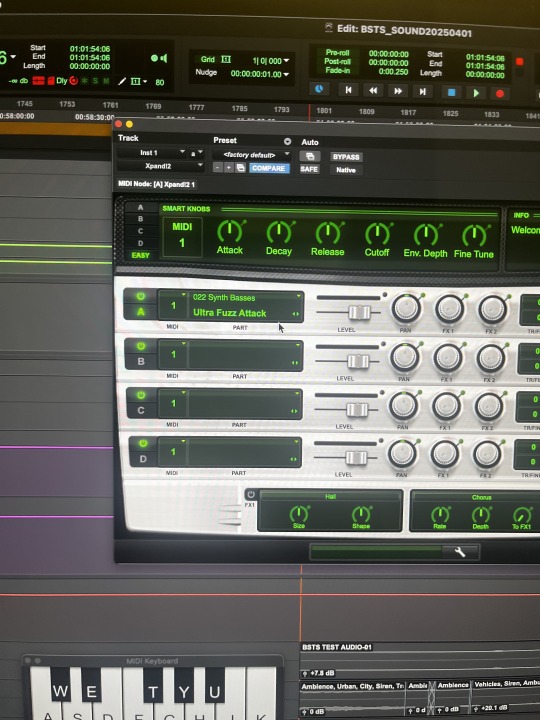Click the red Dly target icon
Screen dimensions: 540x720
point(73,80)
